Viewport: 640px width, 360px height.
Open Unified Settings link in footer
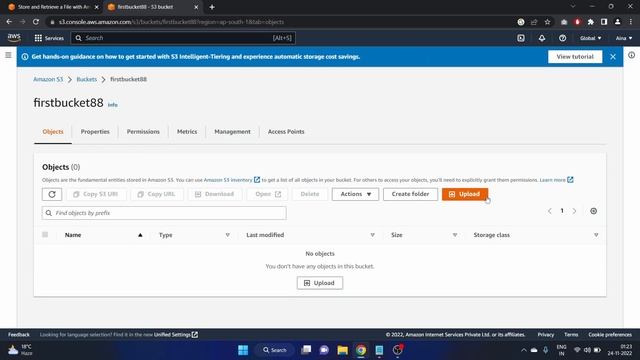[176, 335]
